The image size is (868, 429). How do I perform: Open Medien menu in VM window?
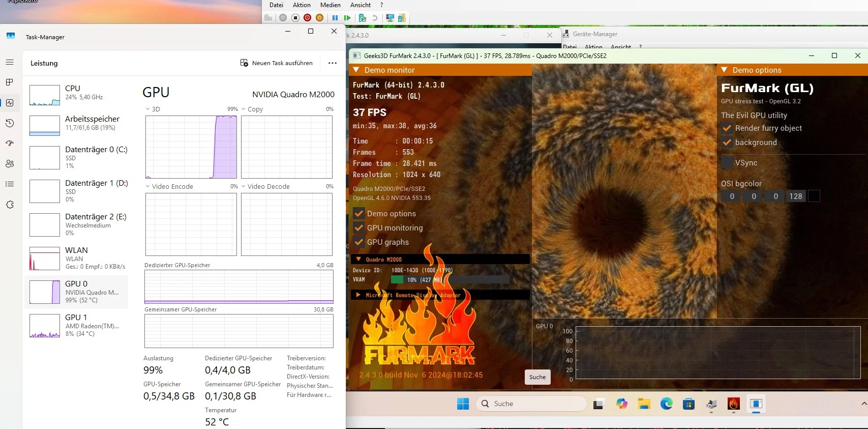tap(331, 5)
